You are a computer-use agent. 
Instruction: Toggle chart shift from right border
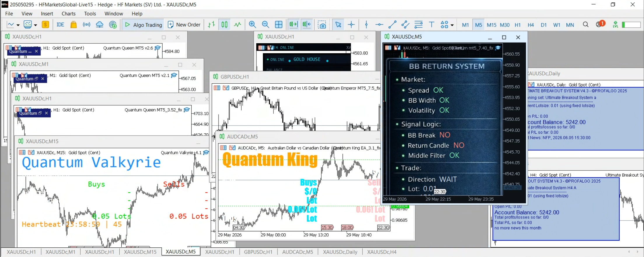(x=307, y=25)
